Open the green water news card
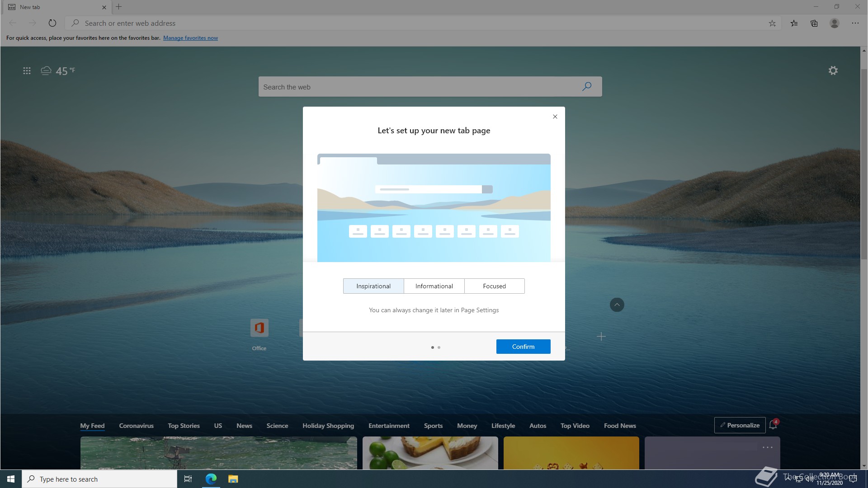Image resolution: width=868 pixels, height=488 pixels. [x=219, y=453]
